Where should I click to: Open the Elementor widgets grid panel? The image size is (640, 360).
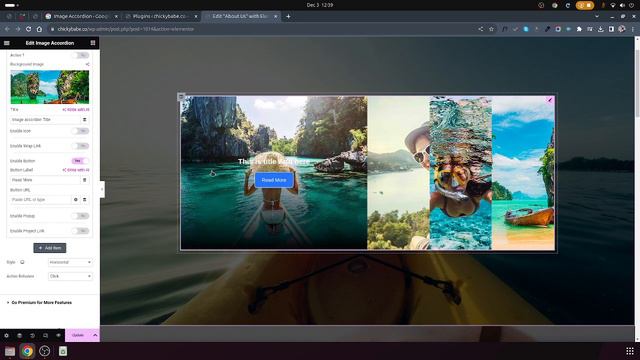tap(93, 43)
